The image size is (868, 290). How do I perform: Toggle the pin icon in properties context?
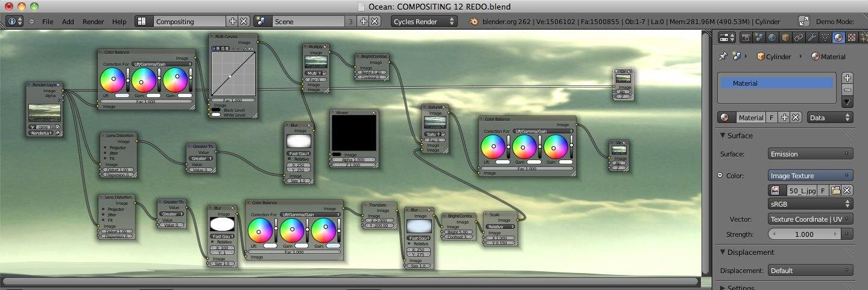click(x=723, y=56)
